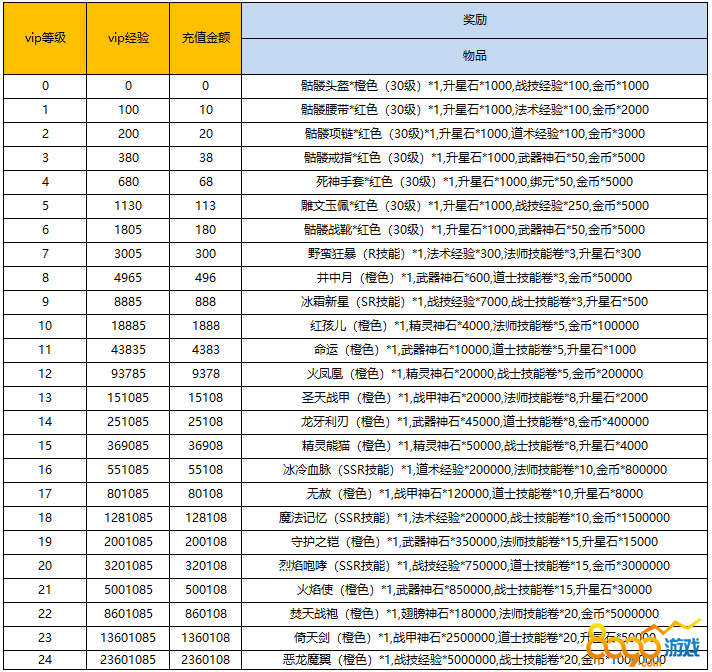Click the 冰霜新星 (SR技能) reward cell
This screenshot has width=712, height=672.
pyautogui.click(x=475, y=302)
